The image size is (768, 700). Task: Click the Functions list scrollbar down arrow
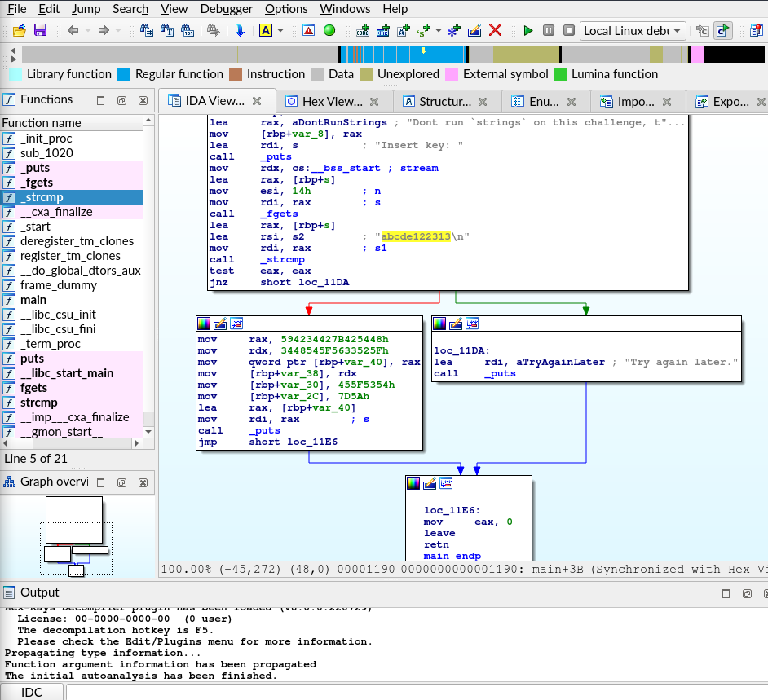click(x=148, y=432)
